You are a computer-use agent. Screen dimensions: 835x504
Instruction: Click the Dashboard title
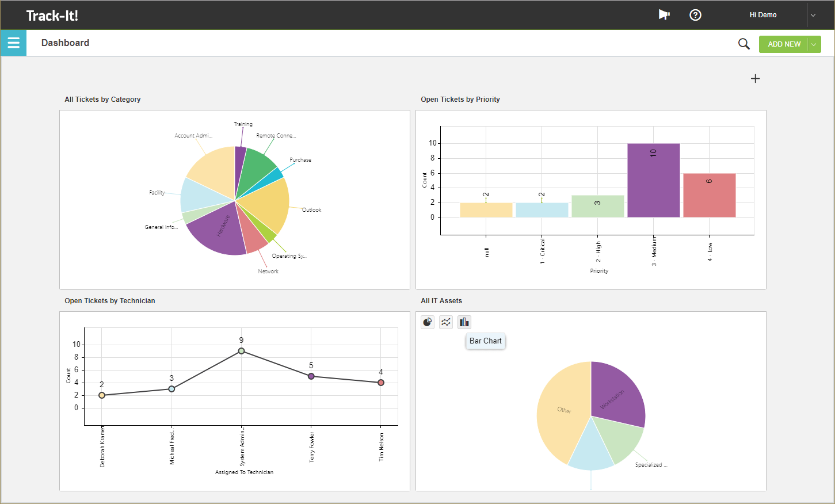[x=65, y=43]
